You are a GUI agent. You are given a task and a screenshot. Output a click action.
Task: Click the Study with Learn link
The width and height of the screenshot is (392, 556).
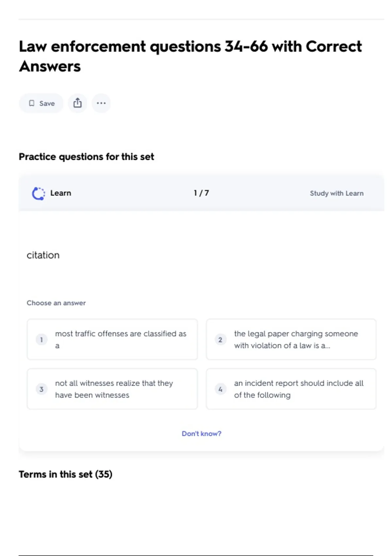coord(336,193)
